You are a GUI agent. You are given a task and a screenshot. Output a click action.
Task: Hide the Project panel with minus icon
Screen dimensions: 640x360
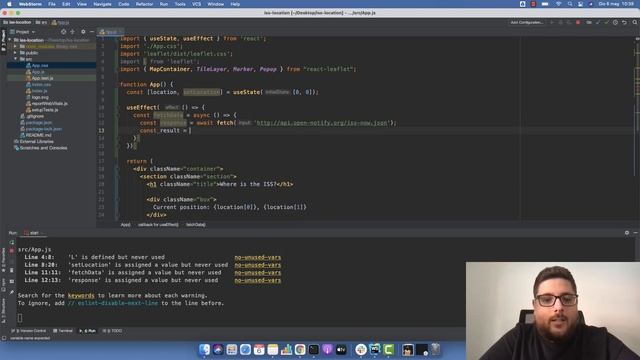tap(92, 31)
